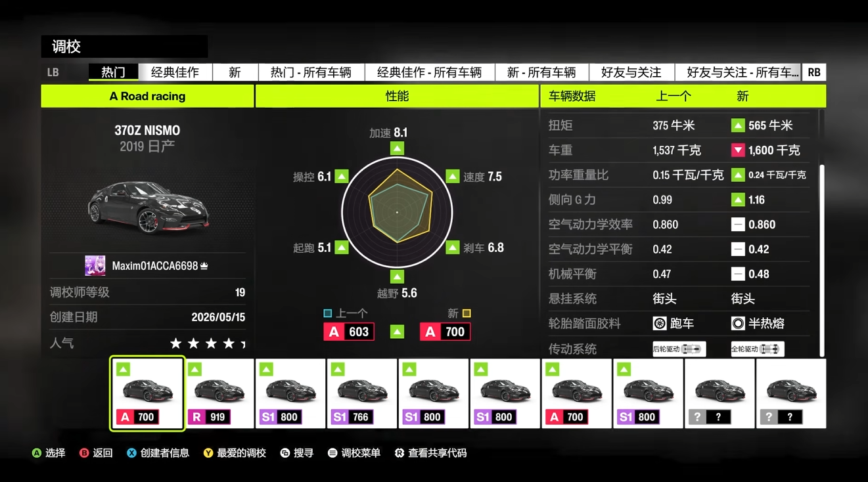Click the A 700 new class badge under 新
Screen dimensions: 868x482
(x=445, y=332)
